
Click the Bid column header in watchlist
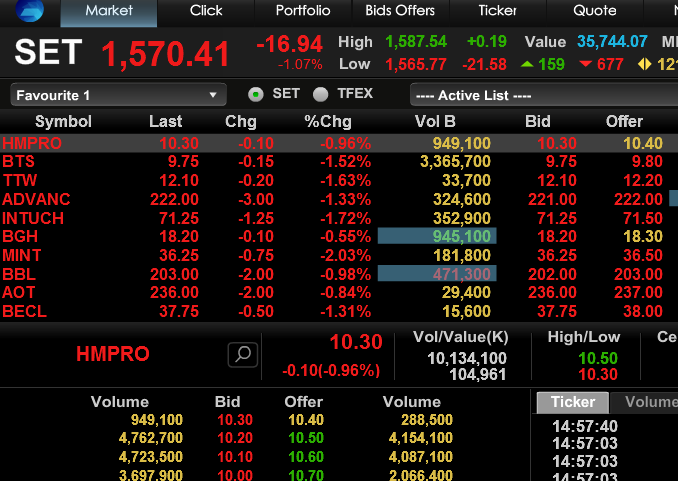click(x=537, y=122)
